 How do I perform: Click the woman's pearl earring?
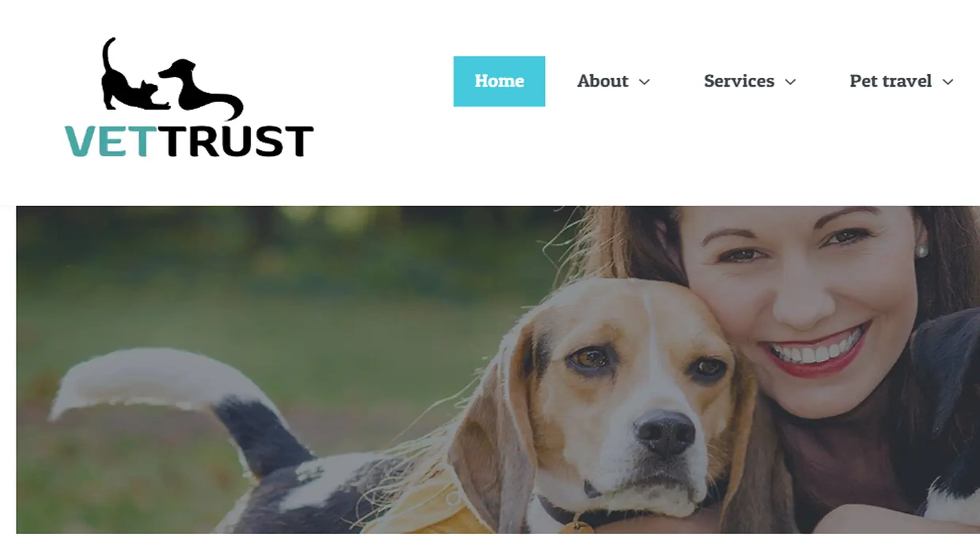922,251
